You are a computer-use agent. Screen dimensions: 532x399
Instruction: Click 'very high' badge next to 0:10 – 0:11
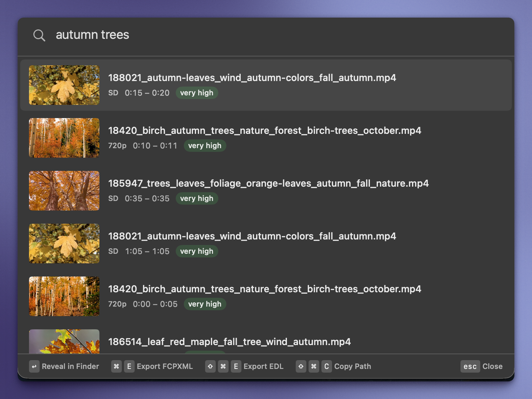pos(205,146)
